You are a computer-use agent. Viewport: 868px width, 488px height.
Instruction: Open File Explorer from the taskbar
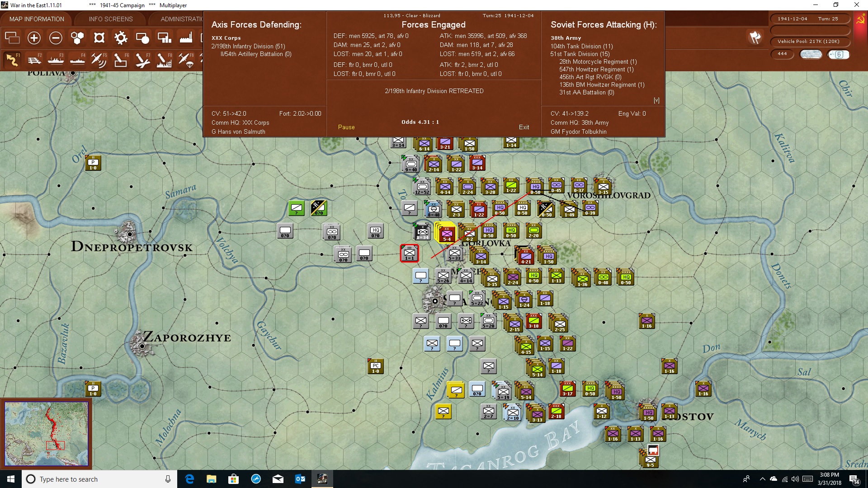click(212, 479)
